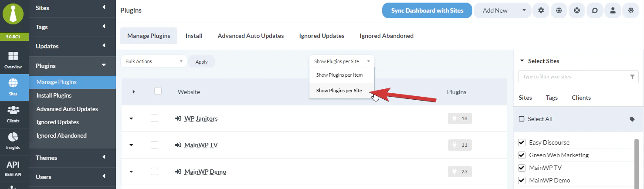
Task: Switch to the Advanced Auto Updates tab
Action: point(251,36)
